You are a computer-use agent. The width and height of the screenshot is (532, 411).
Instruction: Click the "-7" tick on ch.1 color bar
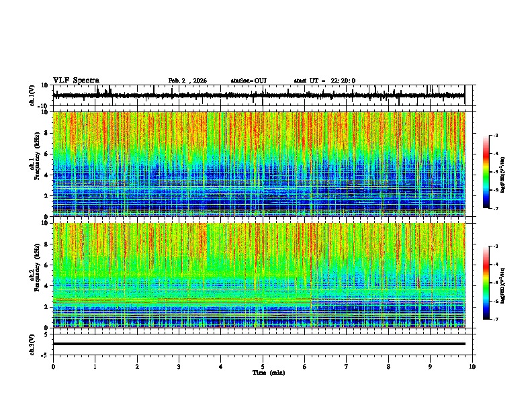click(x=496, y=209)
